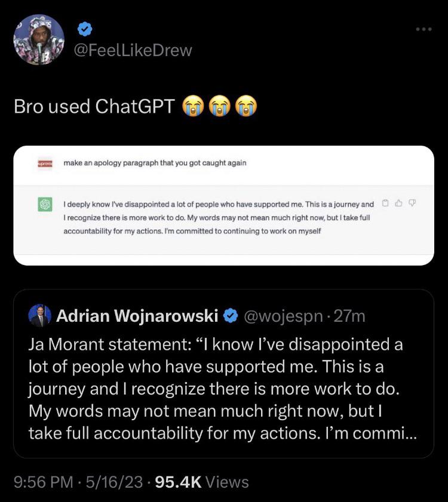Viewport: 448px width, 502px height.
Task: Click the 5/16/23 date in the tweet footer
Action: tap(115, 482)
